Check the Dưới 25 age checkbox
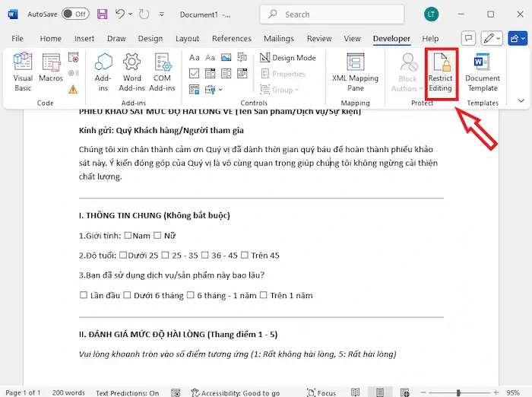The height and width of the screenshot is (397, 532). point(122,256)
